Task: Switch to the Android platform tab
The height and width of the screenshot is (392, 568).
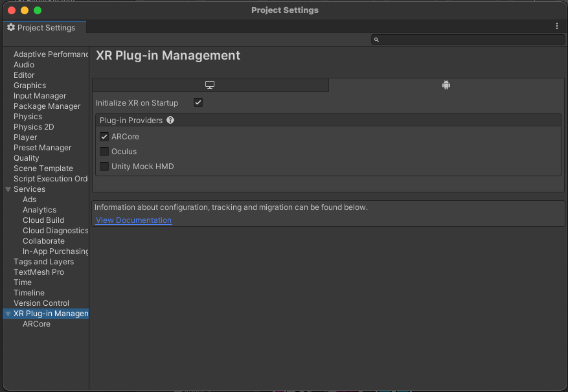Action: click(x=446, y=85)
